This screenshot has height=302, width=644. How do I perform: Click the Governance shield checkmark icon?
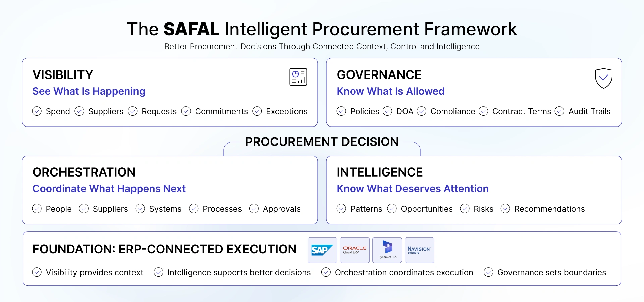[603, 78]
